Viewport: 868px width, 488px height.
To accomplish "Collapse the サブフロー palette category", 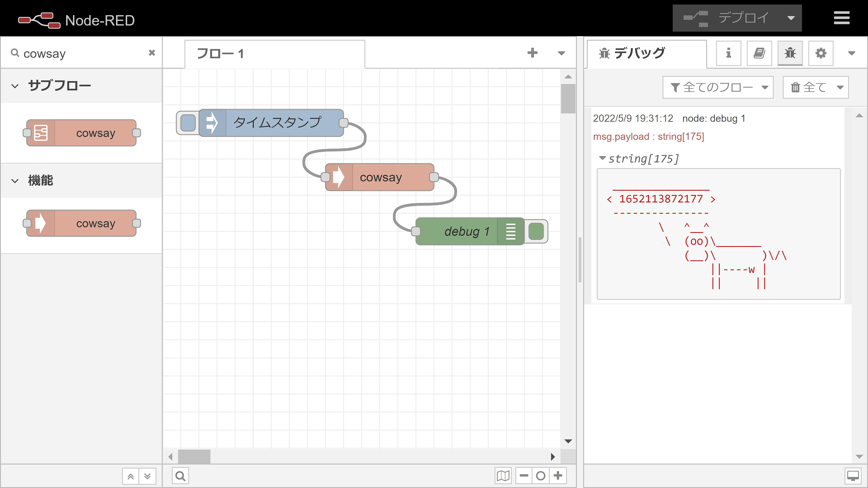I will 15,86.
